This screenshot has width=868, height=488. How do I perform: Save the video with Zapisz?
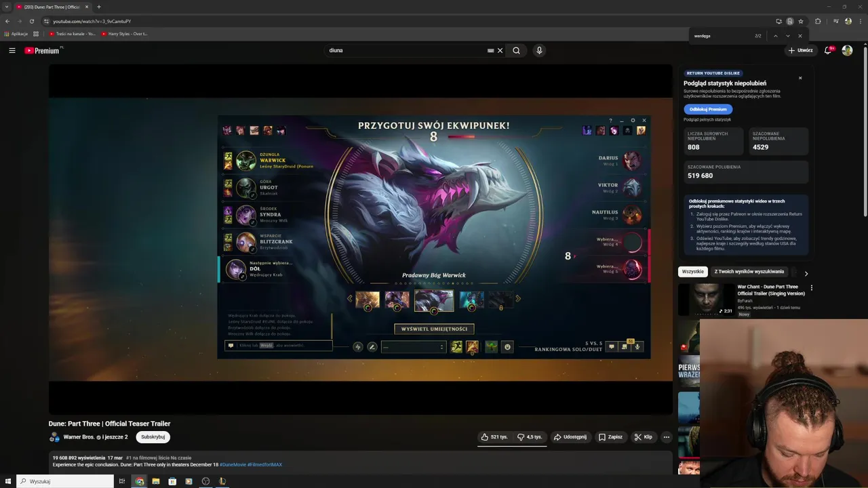coord(610,437)
